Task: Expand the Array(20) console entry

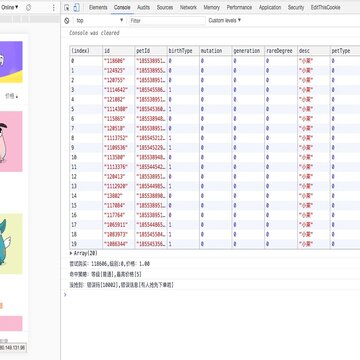Action: tap(84, 253)
